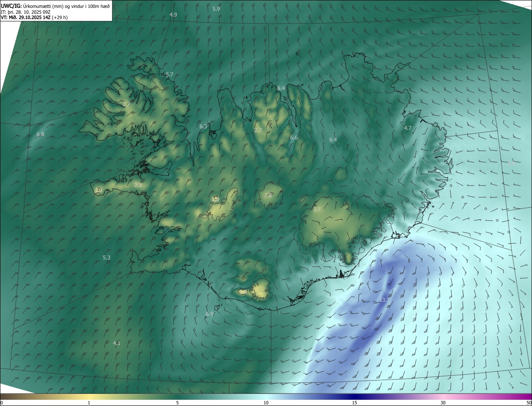Viewport: 532px width, 406px height.
Task: Click the legend tick label 1
Action: [89, 403]
